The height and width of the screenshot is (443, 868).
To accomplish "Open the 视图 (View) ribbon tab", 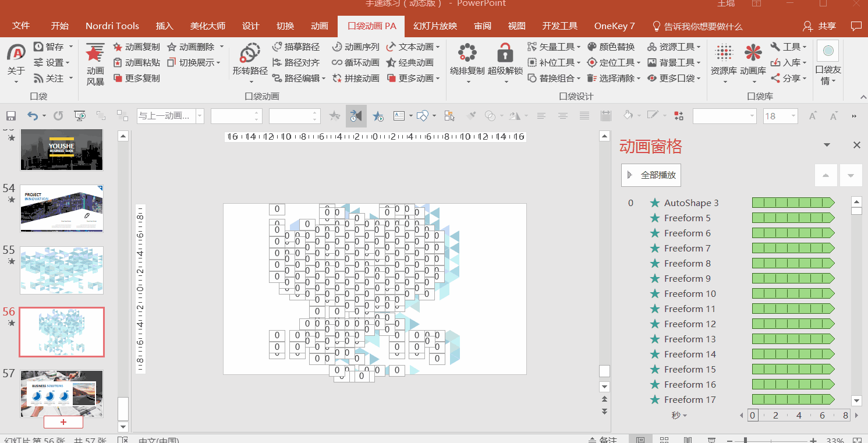I will click(x=516, y=26).
